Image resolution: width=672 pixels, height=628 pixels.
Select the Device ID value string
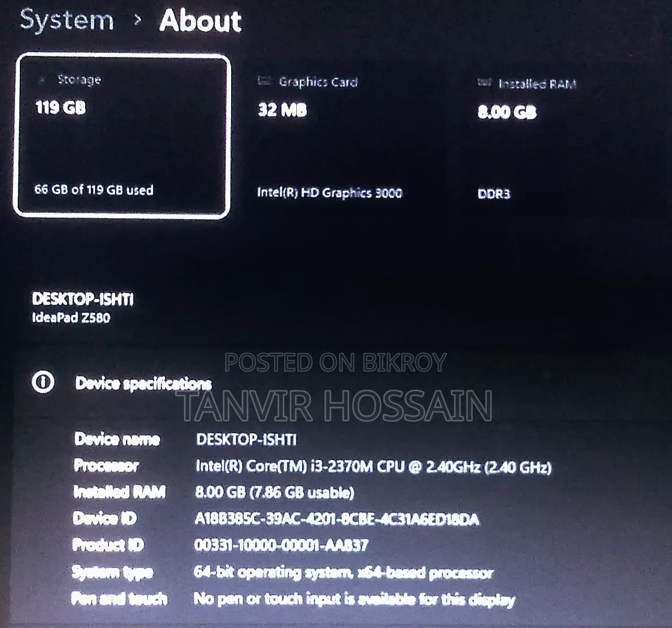click(337, 519)
